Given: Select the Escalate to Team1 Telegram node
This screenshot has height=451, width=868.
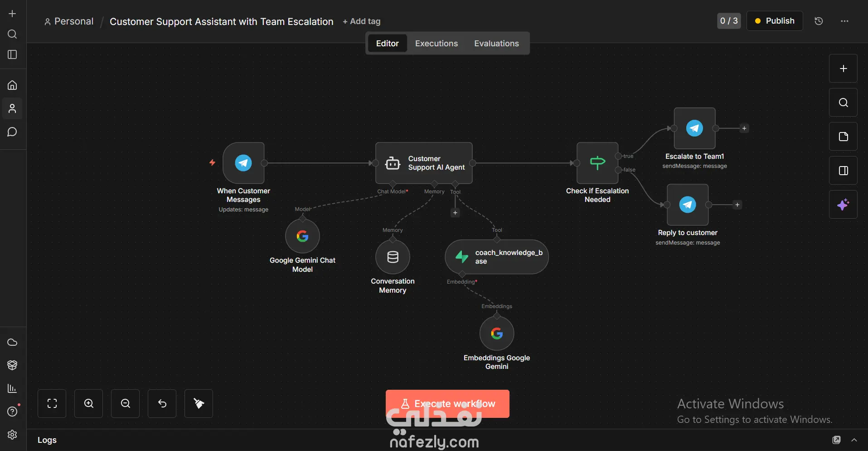Looking at the screenshot, I should pyautogui.click(x=694, y=128).
